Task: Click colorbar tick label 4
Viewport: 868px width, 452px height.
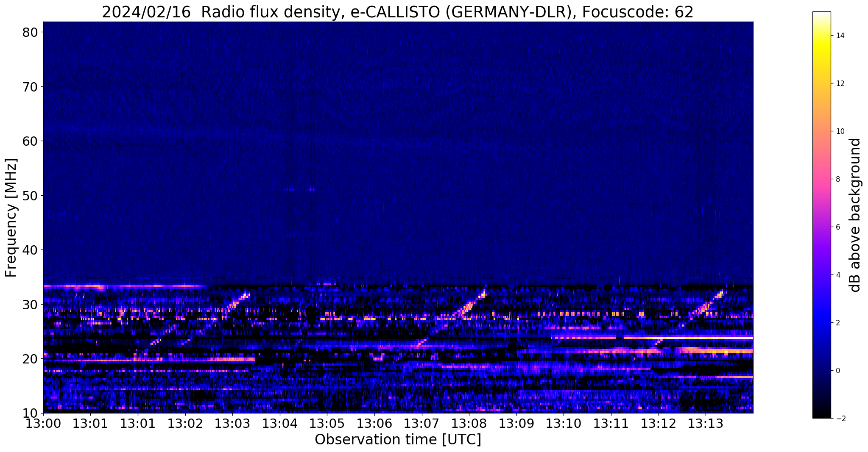Action: pyautogui.click(x=837, y=275)
